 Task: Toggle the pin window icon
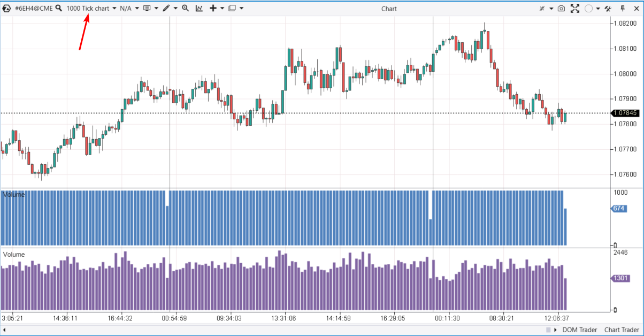coord(623,9)
